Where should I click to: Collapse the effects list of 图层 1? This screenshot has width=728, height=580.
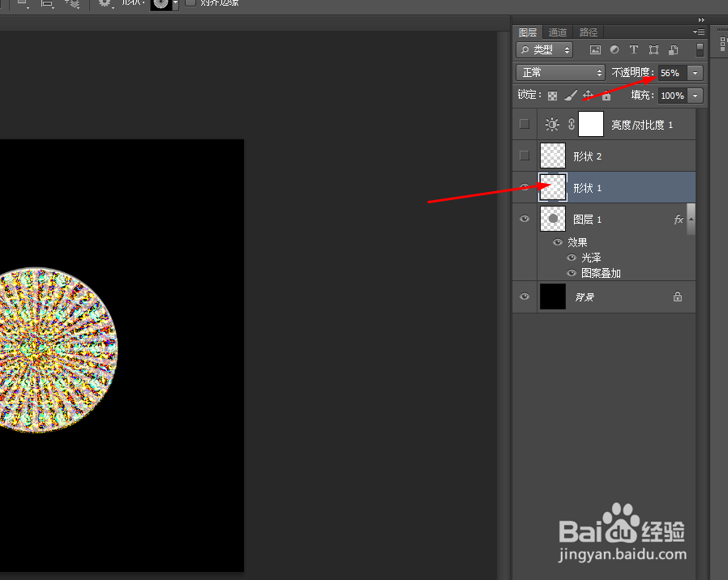691,219
